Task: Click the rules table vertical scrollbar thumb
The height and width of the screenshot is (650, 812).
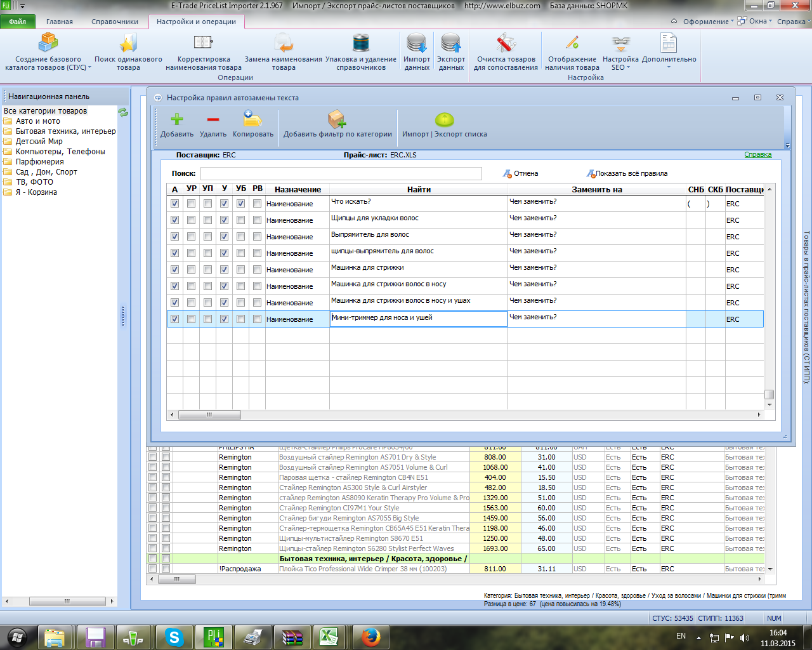Action: click(x=769, y=394)
